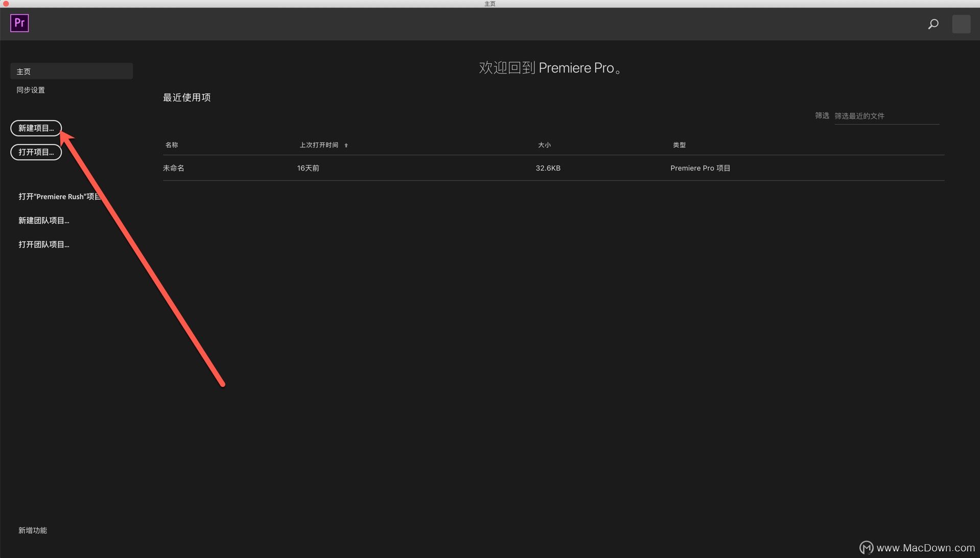Image resolution: width=980 pixels, height=558 pixels.
Task: Open the recent project 未命名
Action: click(174, 168)
